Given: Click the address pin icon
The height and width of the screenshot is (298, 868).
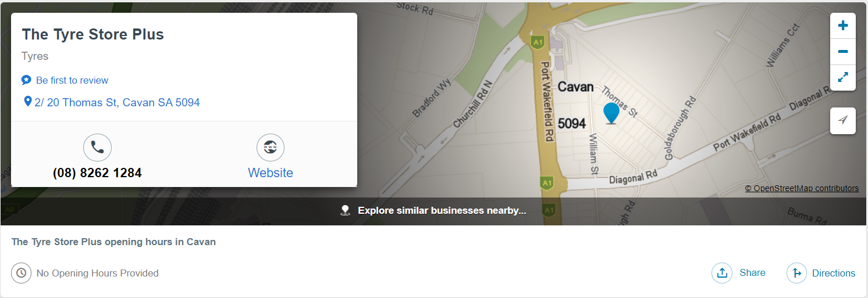Looking at the screenshot, I should tap(27, 102).
